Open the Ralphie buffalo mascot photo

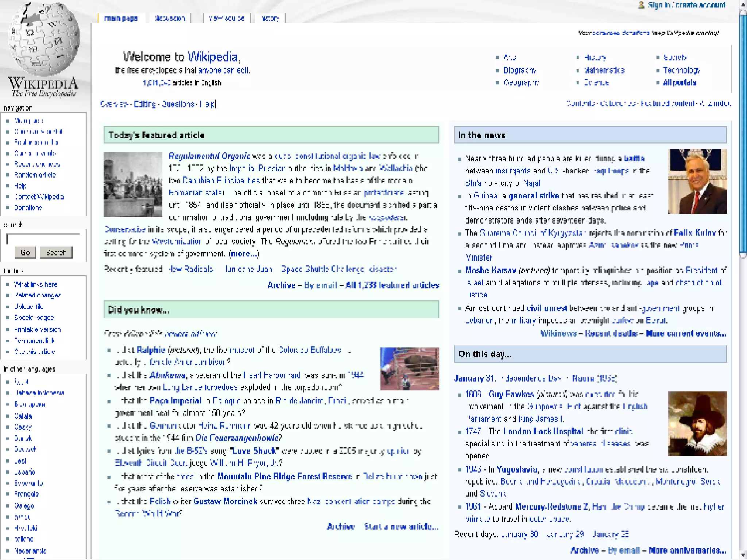point(409,369)
